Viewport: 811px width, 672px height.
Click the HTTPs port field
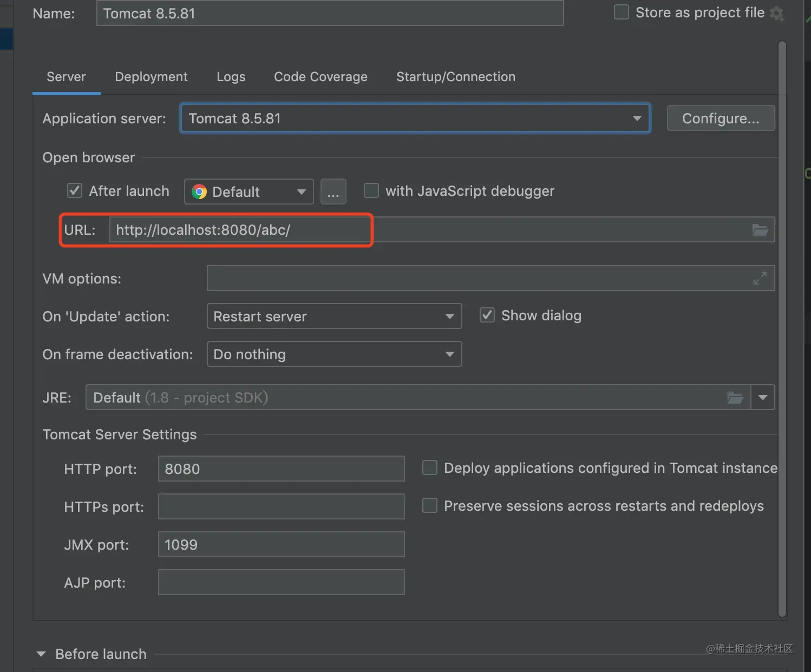[x=281, y=506]
